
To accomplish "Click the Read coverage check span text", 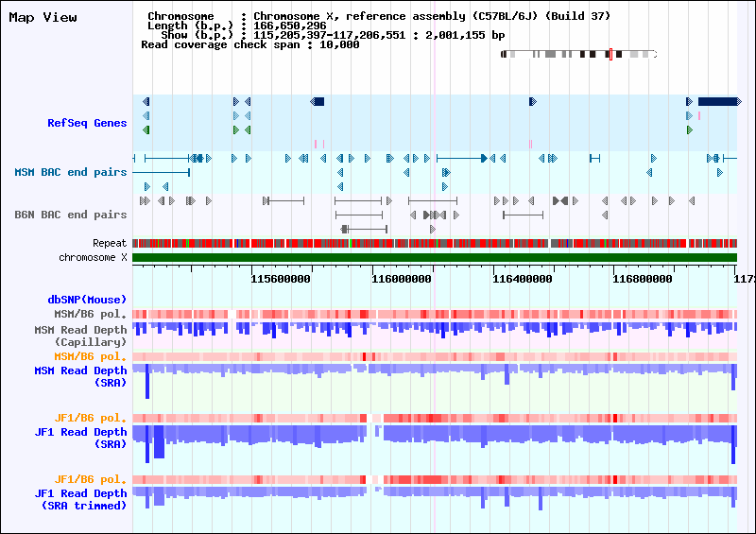I will (x=250, y=44).
